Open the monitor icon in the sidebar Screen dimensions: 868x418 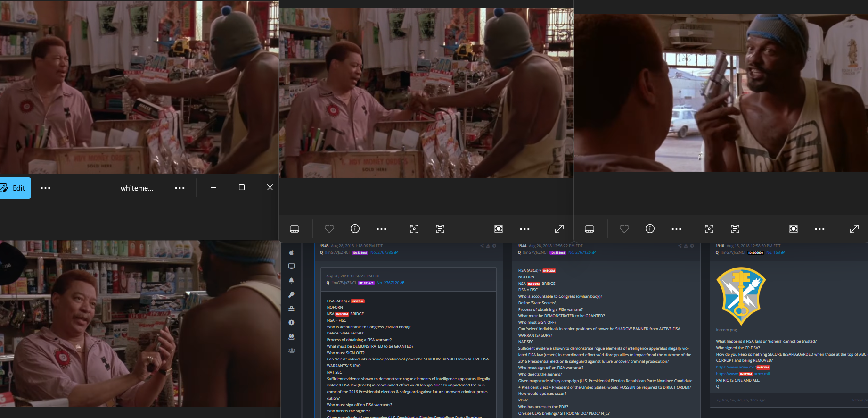click(x=291, y=267)
